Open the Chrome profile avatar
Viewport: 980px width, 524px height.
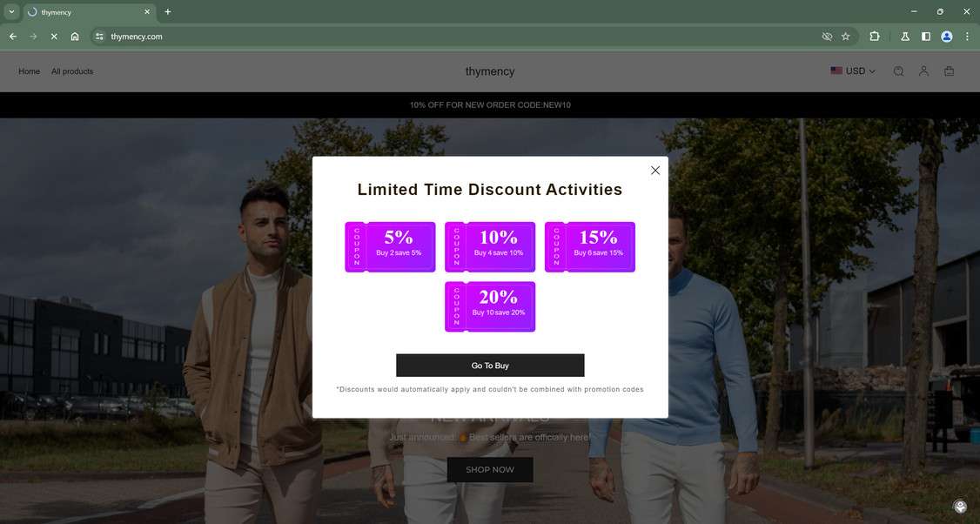click(x=946, y=37)
